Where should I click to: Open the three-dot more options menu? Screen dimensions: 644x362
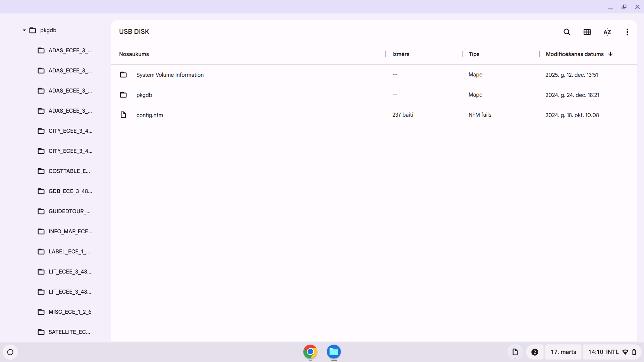(627, 32)
